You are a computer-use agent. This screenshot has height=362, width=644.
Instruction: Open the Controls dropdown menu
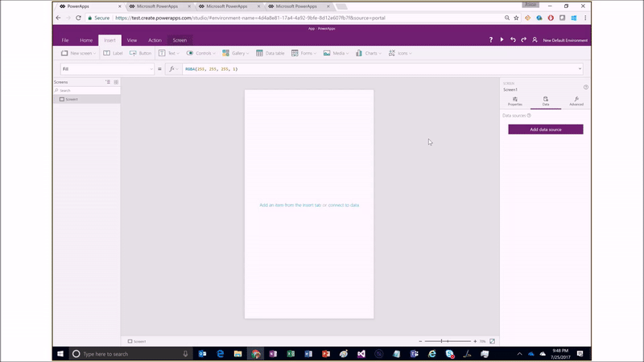coord(201,53)
